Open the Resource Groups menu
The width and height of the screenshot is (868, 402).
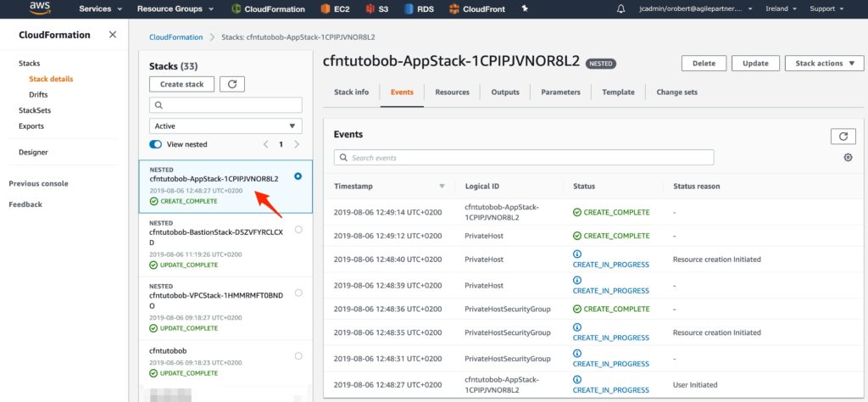pos(175,8)
